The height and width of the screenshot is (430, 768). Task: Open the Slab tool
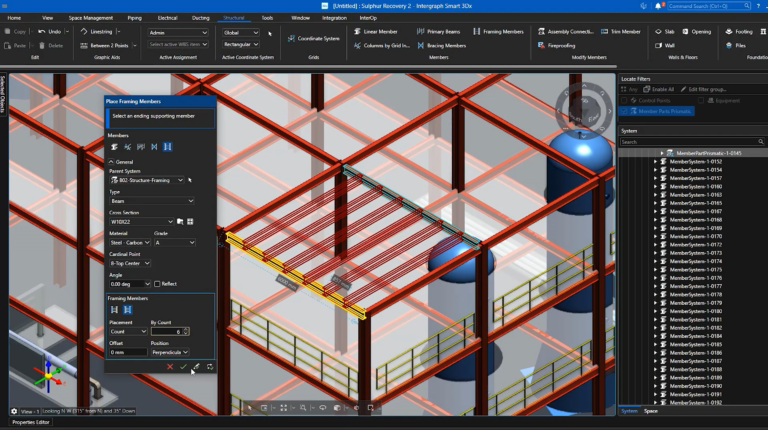click(665, 31)
